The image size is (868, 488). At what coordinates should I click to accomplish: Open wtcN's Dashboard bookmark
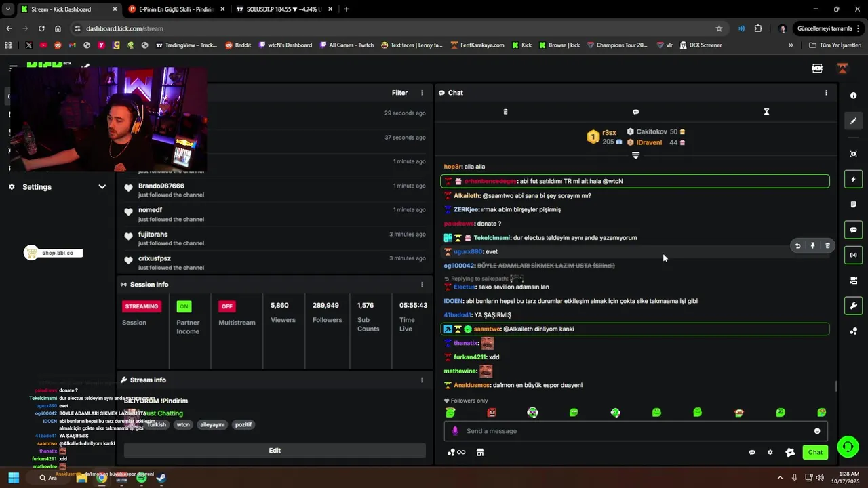[x=285, y=45]
